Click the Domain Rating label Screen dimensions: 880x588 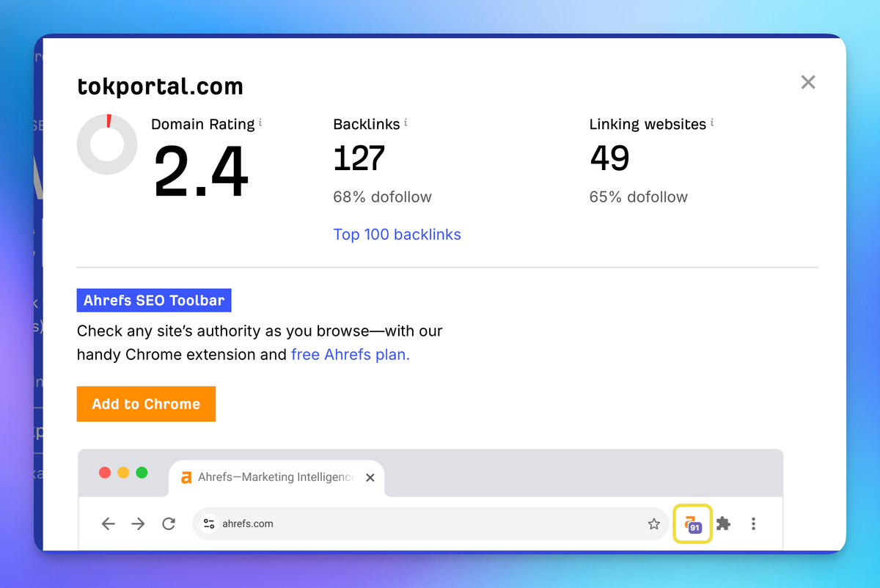pos(203,124)
